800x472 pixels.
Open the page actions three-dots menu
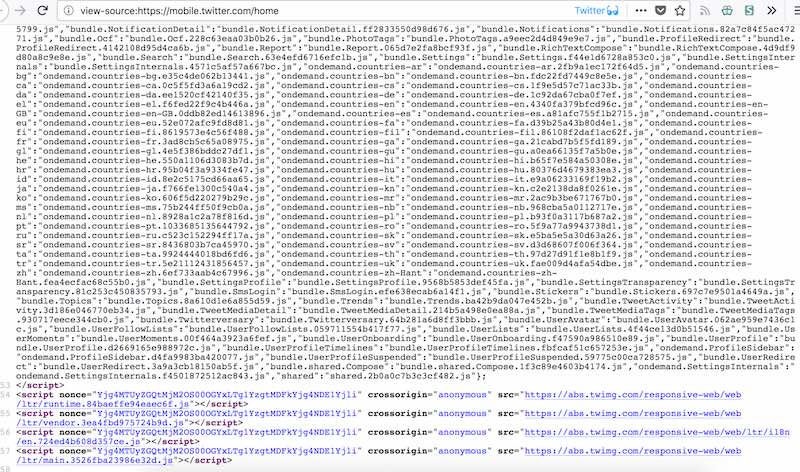(641, 10)
